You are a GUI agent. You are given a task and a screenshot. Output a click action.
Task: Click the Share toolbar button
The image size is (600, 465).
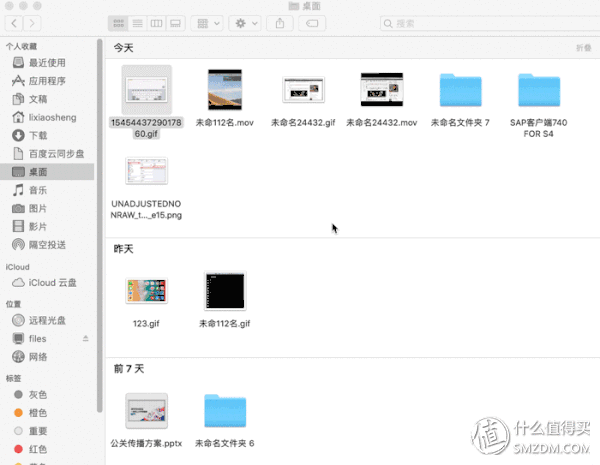[280, 23]
